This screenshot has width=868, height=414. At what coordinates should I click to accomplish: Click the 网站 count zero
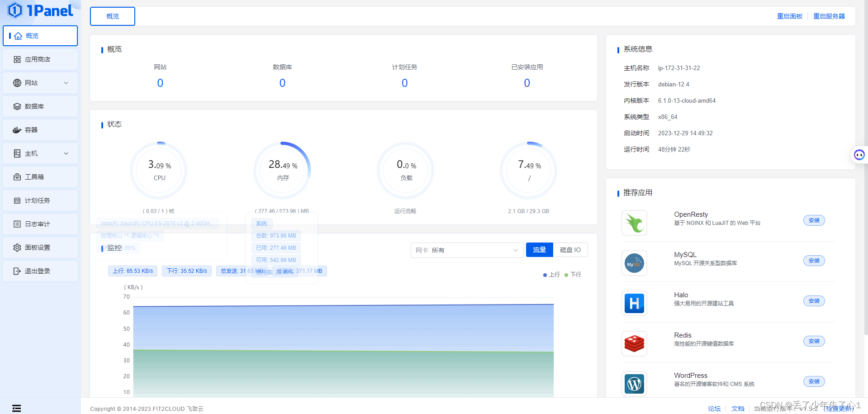160,83
